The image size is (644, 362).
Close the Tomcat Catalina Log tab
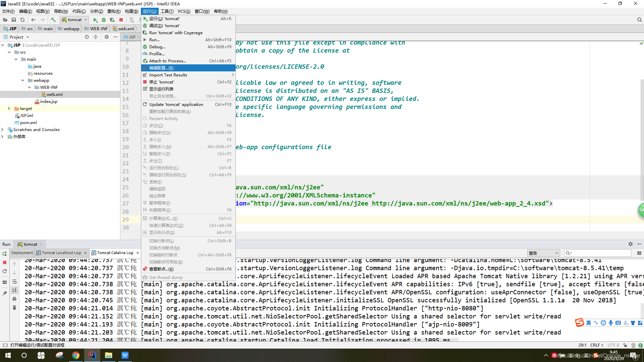click(138, 253)
